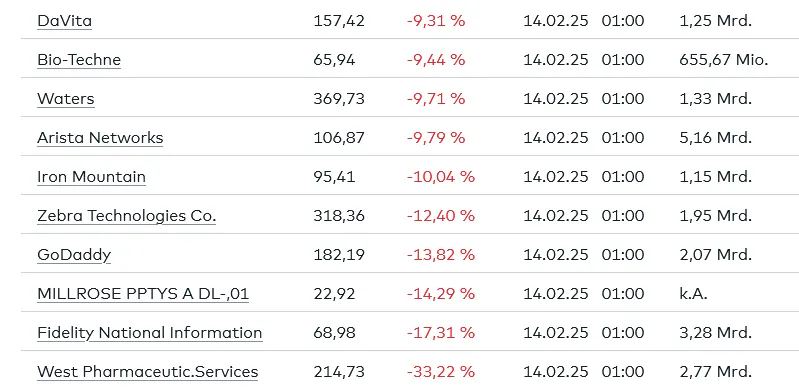The width and height of the screenshot is (799, 389).
Task: Go to Iron Mountain stock page
Action: (91, 176)
